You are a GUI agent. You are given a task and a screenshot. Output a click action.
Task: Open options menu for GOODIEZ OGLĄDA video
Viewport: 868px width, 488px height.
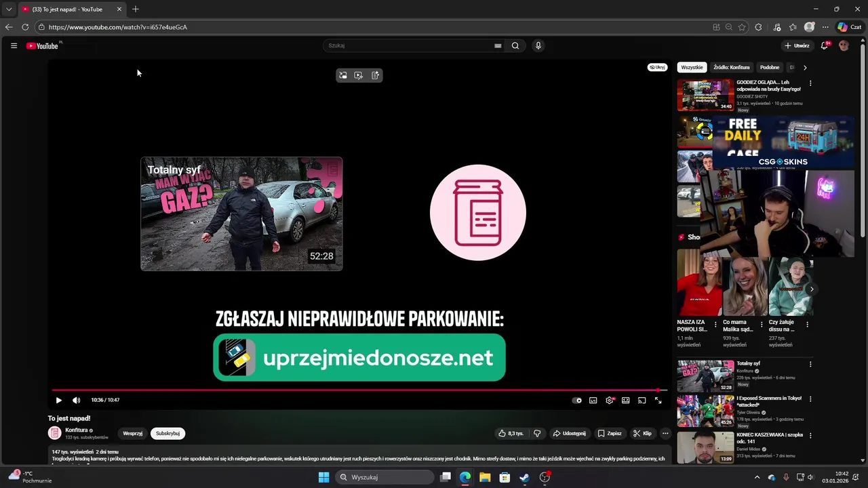[x=810, y=83]
